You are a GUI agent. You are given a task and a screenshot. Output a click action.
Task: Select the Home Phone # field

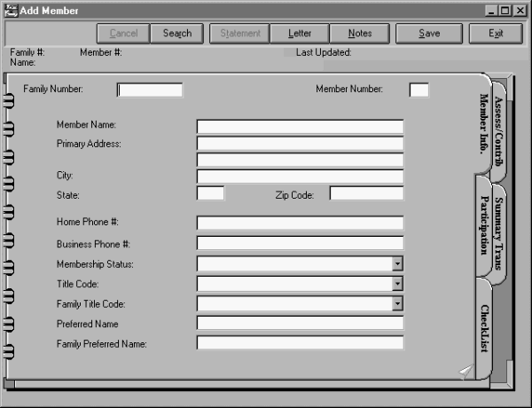[300, 223]
